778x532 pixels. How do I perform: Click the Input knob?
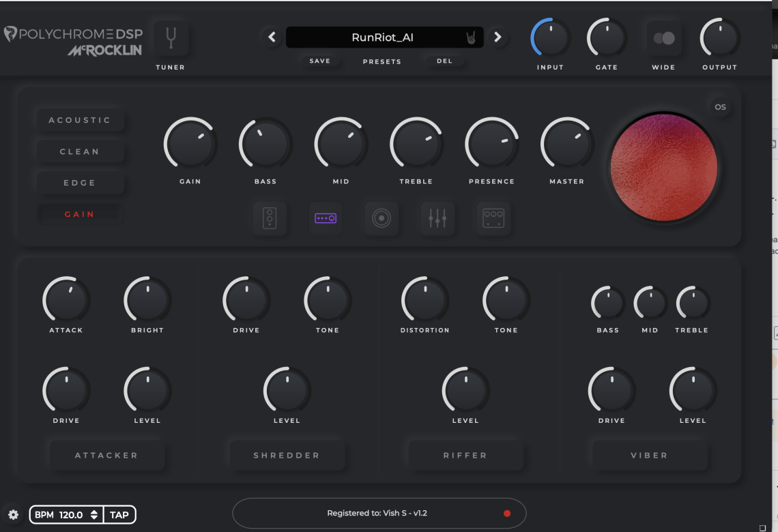tap(550, 38)
